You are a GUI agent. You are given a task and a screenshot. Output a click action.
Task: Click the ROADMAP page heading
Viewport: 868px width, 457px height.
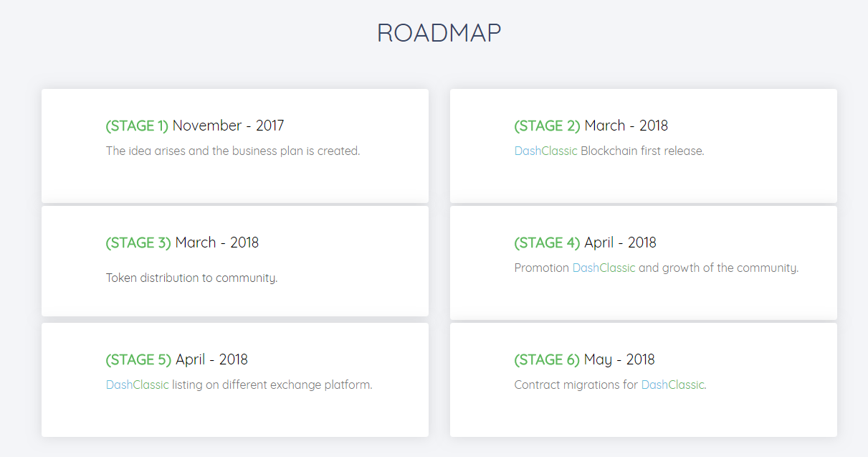[439, 33]
